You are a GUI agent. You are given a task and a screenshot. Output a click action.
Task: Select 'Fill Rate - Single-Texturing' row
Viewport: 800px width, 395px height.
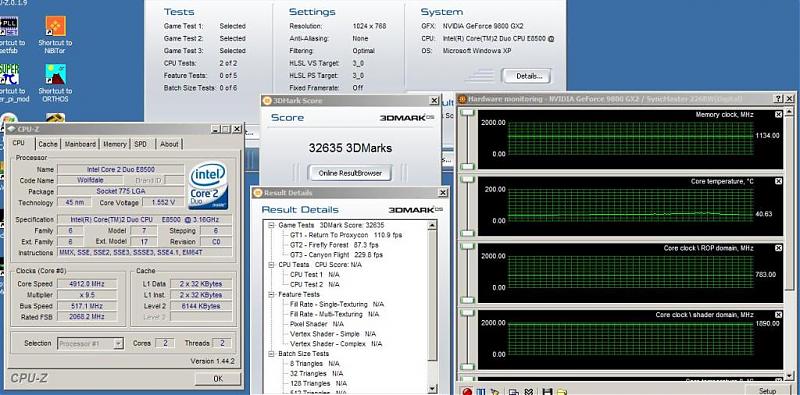click(337, 304)
